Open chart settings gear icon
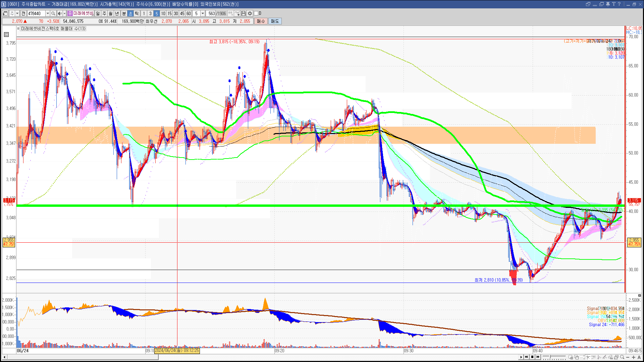The height and width of the screenshot is (362, 644). click(250, 13)
